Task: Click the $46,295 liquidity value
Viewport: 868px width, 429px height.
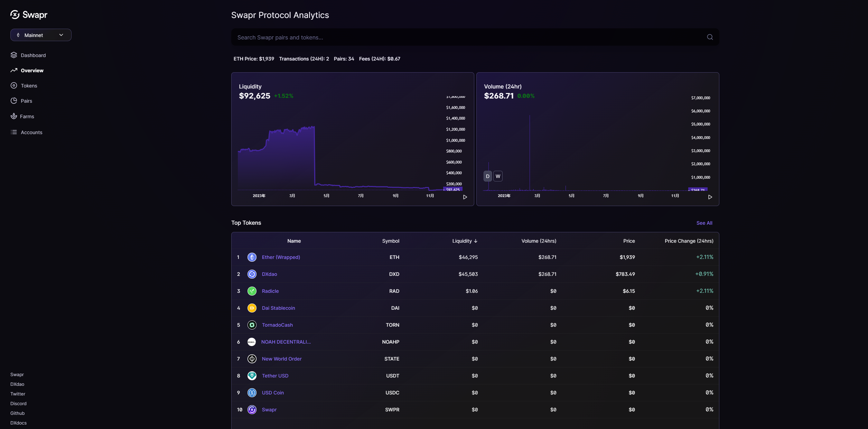Action: pyautogui.click(x=468, y=257)
